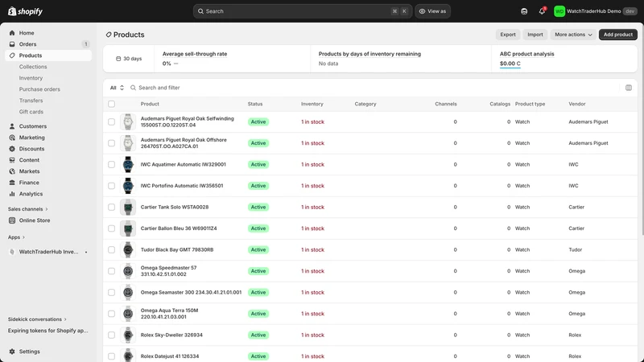Check the IWC Aquatimer row checkbox

click(111, 165)
